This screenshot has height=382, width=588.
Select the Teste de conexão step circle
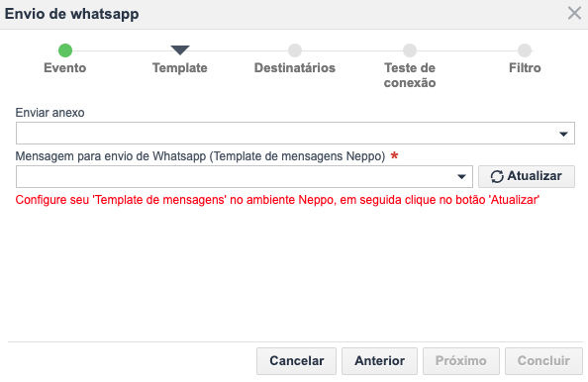(410, 50)
